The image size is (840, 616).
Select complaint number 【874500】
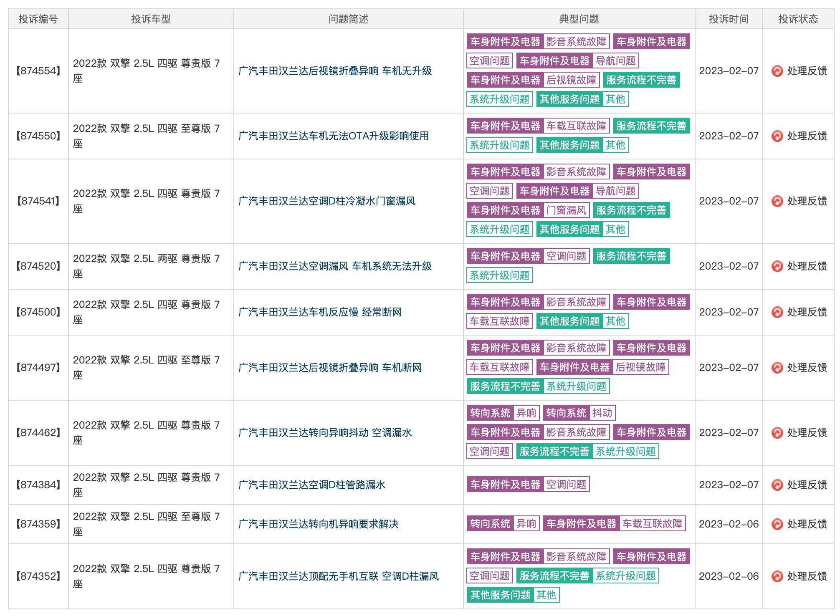[38, 312]
